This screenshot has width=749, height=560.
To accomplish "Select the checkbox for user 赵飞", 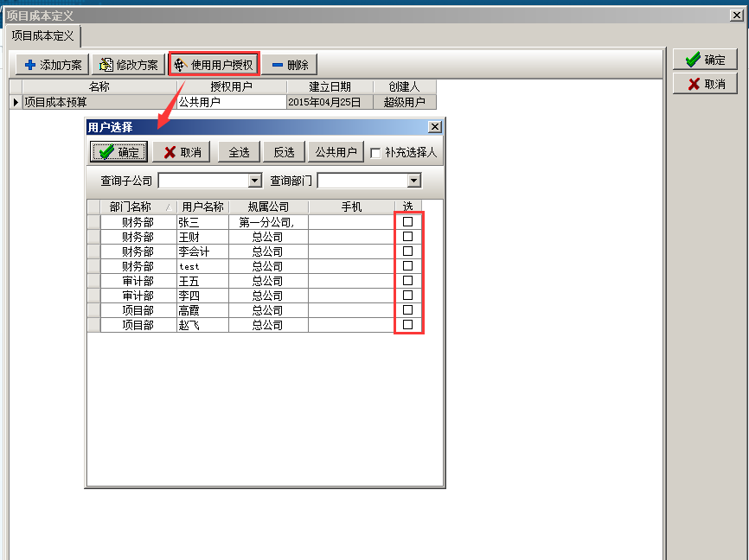I will pos(408,325).
